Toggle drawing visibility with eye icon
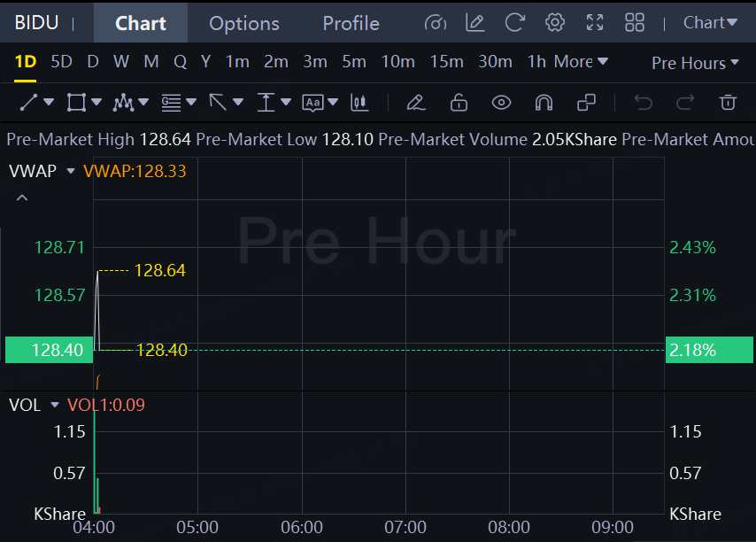Screen dimensions: 756x542 [501, 103]
